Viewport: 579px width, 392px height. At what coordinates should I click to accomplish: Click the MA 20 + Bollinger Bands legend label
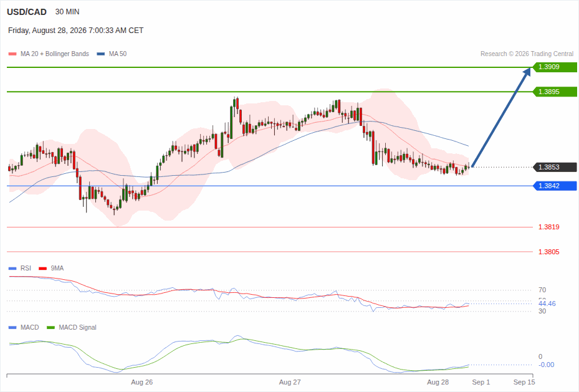tap(55, 54)
